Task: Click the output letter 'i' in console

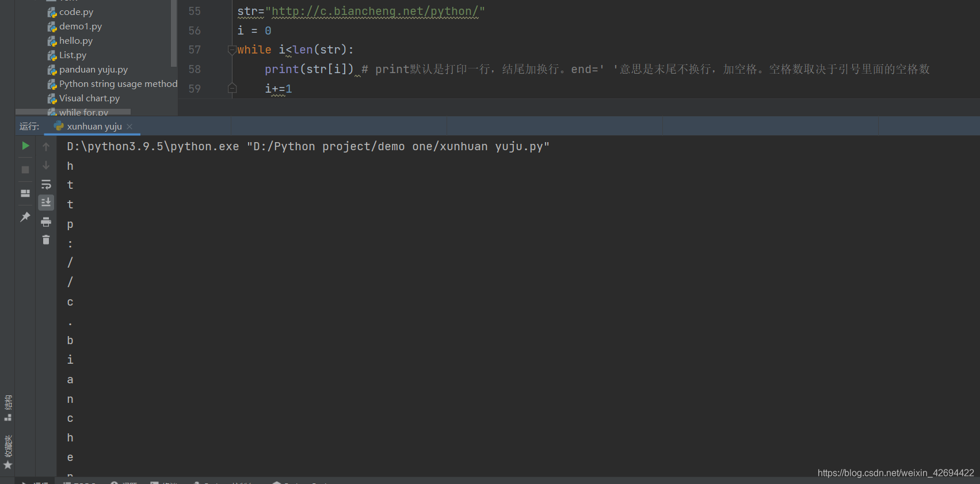Action: (x=70, y=360)
